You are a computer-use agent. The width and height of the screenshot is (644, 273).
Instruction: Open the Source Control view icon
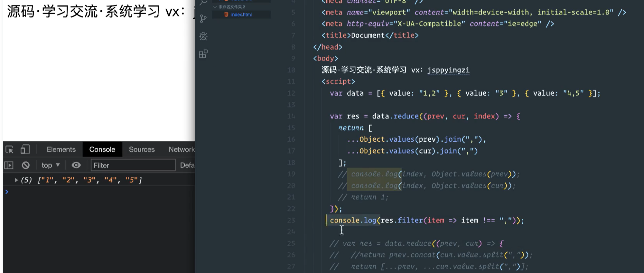click(x=203, y=18)
